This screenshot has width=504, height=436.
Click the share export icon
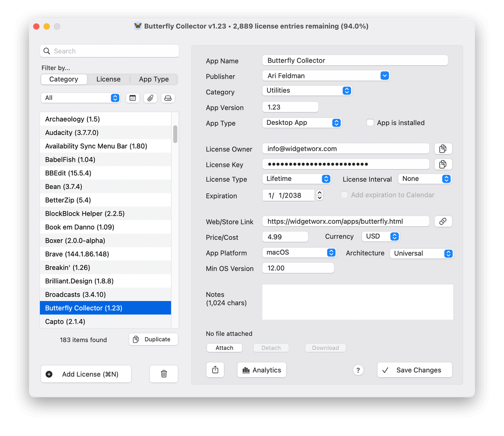pyautogui.click(x=215, y=370)
